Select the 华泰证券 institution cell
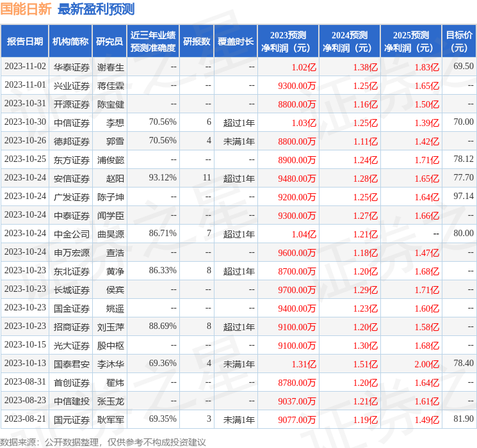The height and width of the screenshot is (448, 477). coord(72,67)
